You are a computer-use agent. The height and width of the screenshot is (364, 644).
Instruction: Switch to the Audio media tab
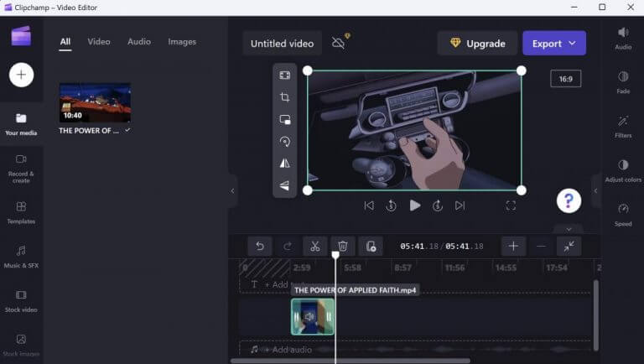139,41
